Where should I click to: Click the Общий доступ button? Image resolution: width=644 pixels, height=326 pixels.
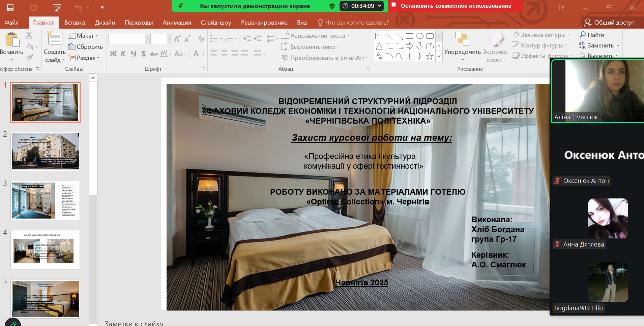[609, 23]
